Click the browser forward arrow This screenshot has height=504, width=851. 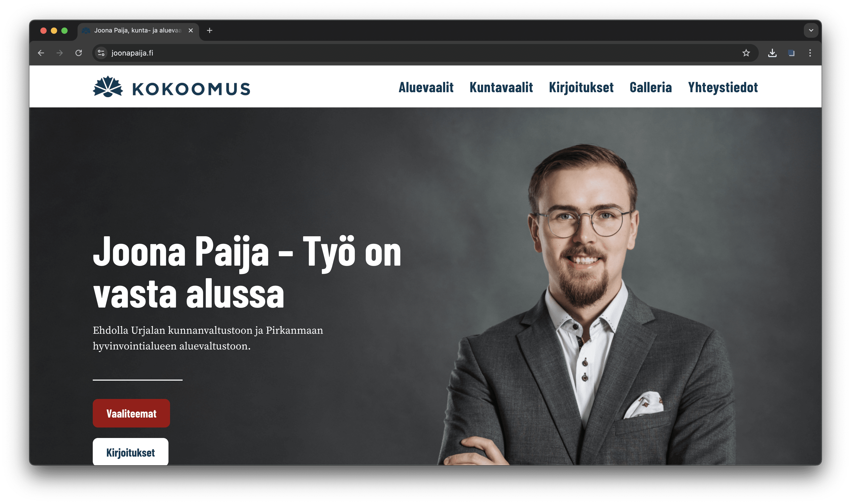coord(60,53)
